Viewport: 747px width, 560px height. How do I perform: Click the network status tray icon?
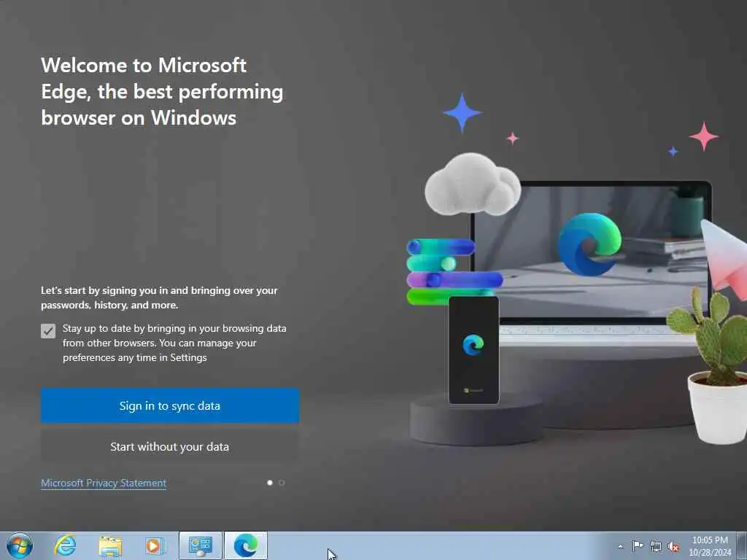click(x=656, y=547)
